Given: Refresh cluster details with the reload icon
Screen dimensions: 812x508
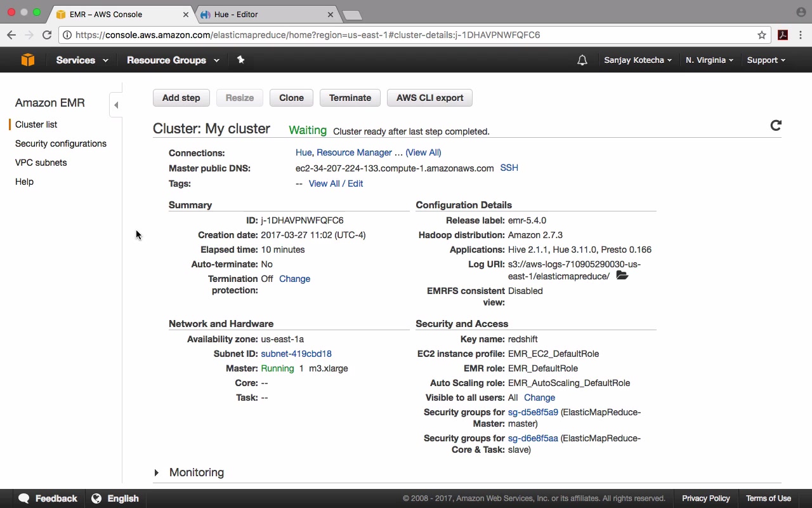Looking at the screenshot, I should tap(775, 125).
